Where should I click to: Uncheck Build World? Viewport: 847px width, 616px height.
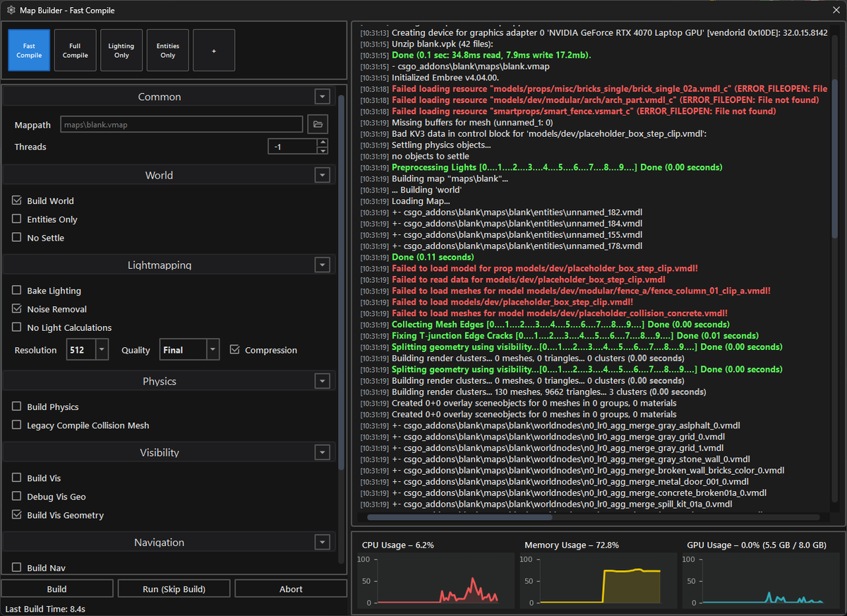tap(17, 201)
